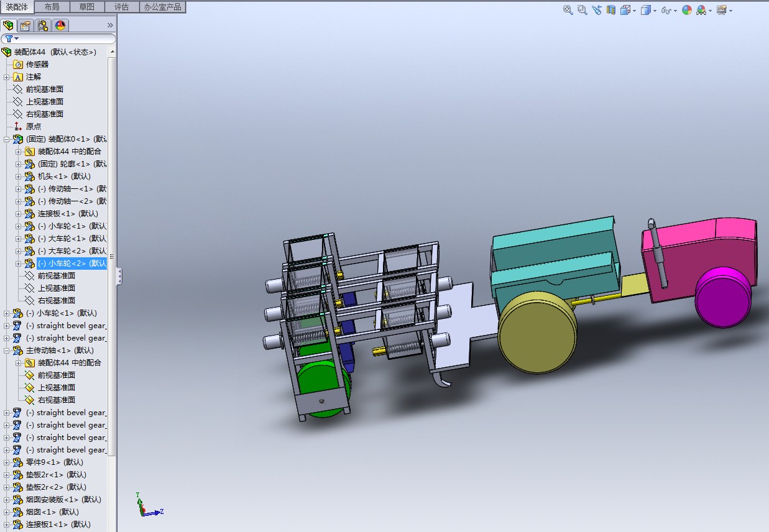Click the feature tree filter input field
Viewport: 769px width, 532px height.
(x=62, y=39)
